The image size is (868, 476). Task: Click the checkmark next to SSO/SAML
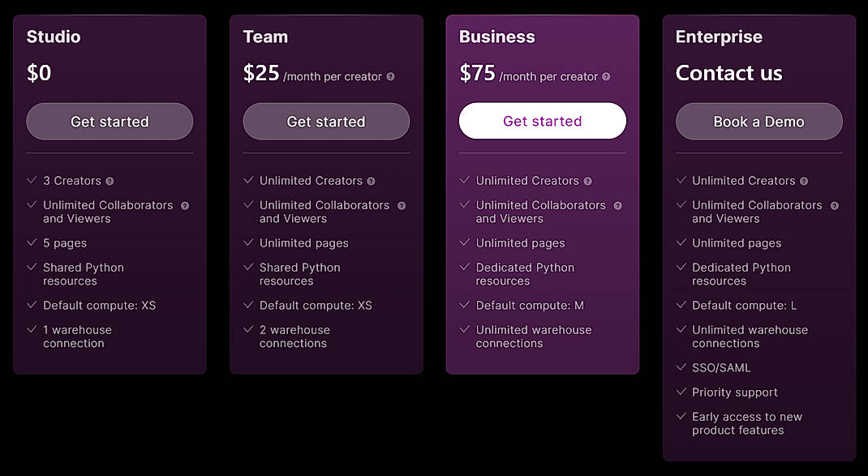coord(681,367)
